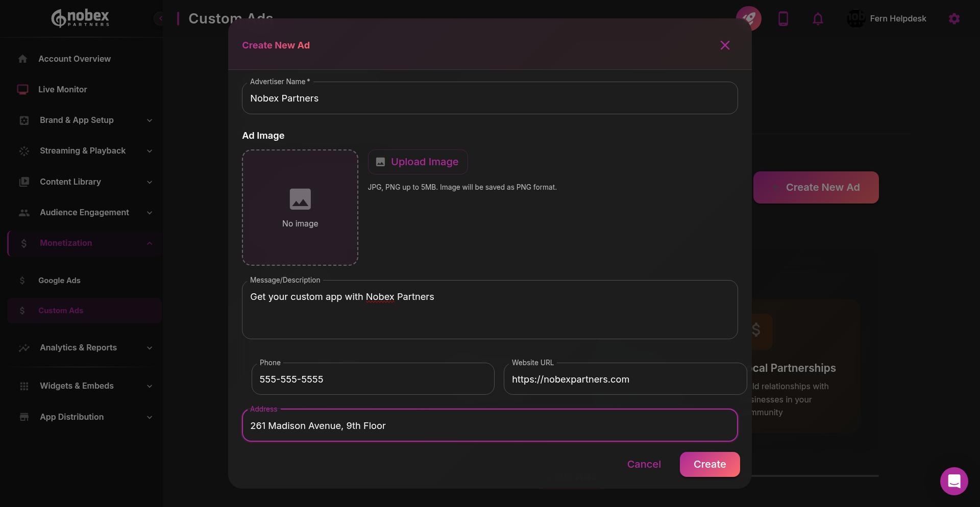The image size is (980, 507).
Task: Click the Upload Image button
Action: [x=418, y=162]
